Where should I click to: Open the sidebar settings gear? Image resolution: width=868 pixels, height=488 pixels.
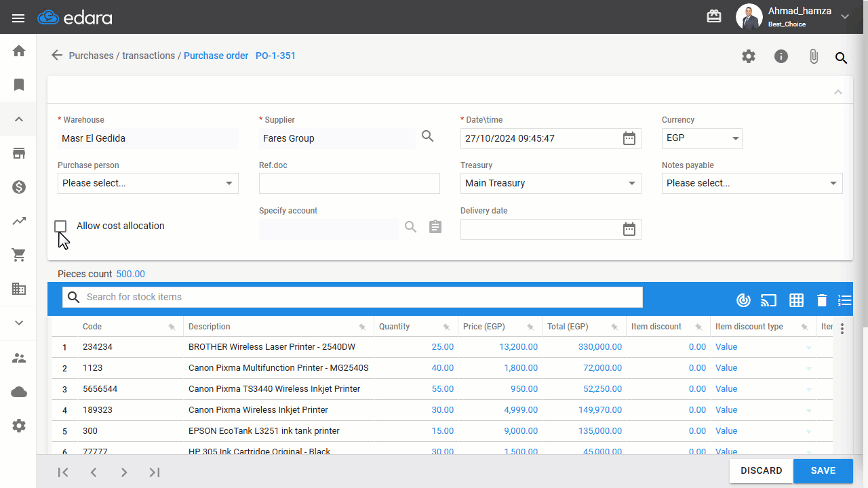tap(19, 426)
